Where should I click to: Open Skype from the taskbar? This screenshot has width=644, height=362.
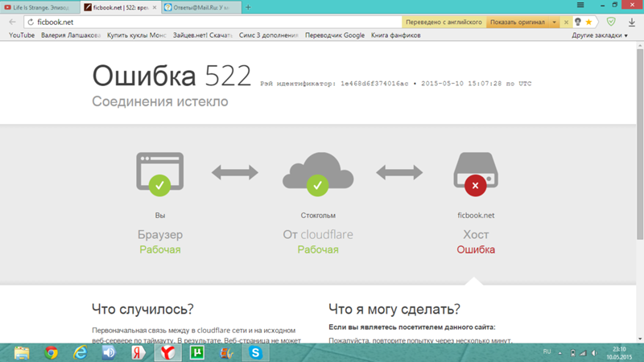[x=255, y=353]
